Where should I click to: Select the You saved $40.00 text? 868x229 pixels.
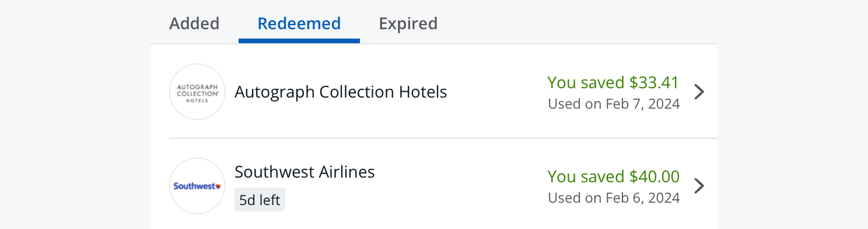point(613,176)
